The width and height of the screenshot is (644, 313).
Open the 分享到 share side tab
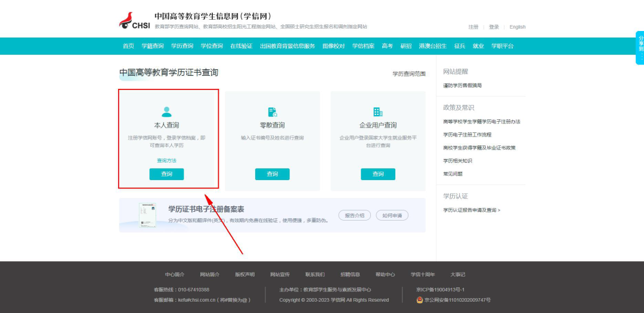(x=640, y=48)
